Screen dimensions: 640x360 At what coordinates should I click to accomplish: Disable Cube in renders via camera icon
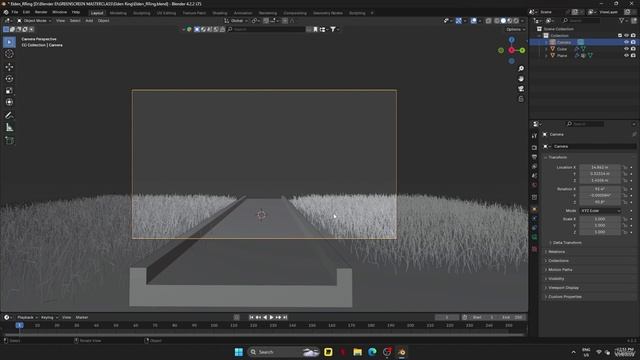[633, 49]
